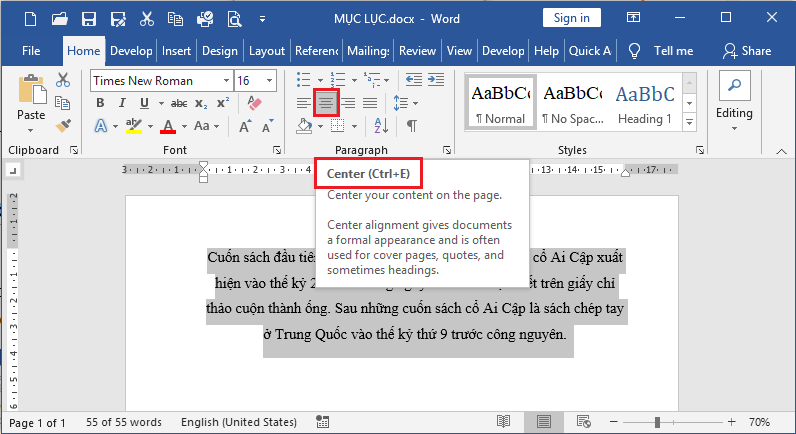Click the Share button
This screenshot has height=434, width=796.
(747, 51)
